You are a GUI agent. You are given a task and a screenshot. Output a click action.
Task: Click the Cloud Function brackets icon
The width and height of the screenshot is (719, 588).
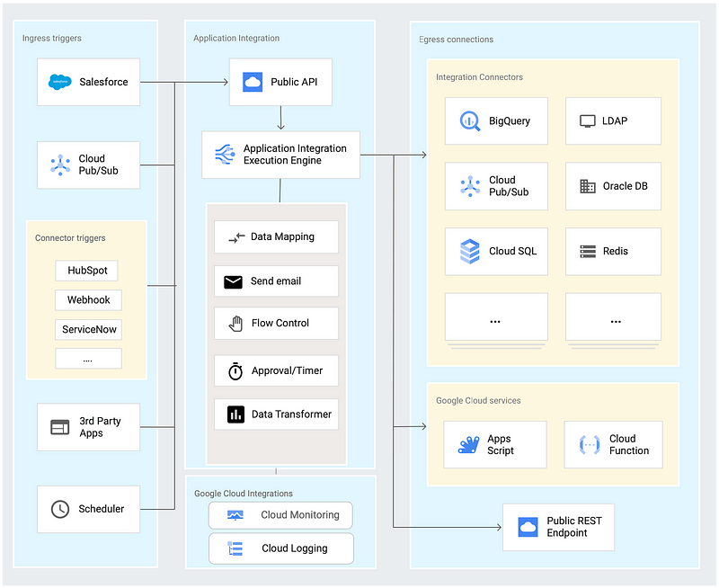pos(590,445)
